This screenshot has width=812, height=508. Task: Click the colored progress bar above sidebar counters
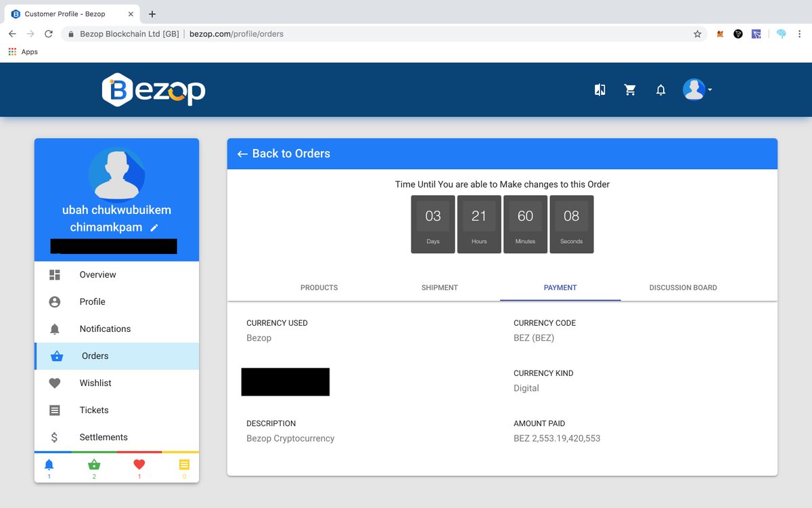pyautogui.click(x=116, y=451)
